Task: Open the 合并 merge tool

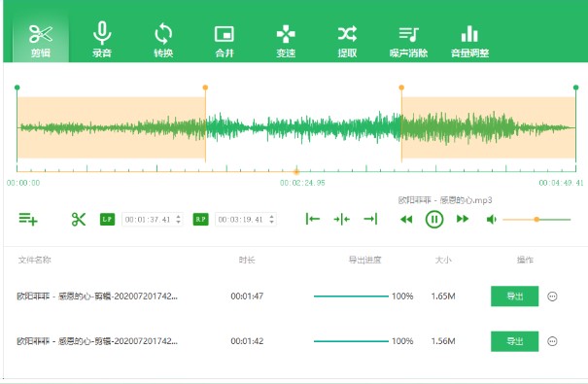Action: point(225,40)
